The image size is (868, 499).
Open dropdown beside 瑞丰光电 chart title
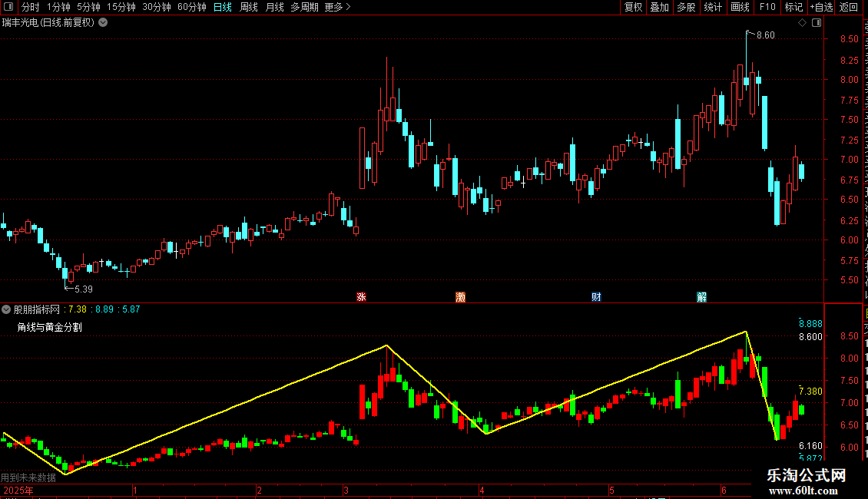click(x=103, y=23)
